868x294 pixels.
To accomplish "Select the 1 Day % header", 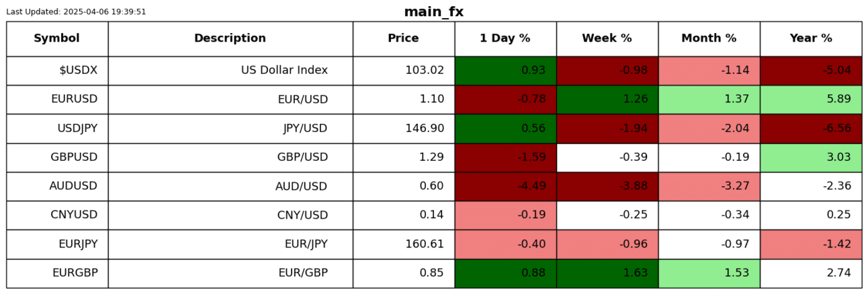I will (x=505, y=38).
